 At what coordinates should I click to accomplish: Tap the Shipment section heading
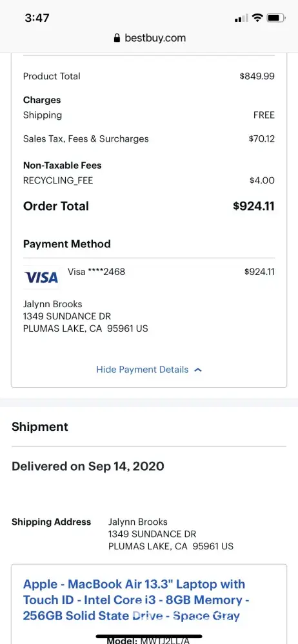pos(40,427)
